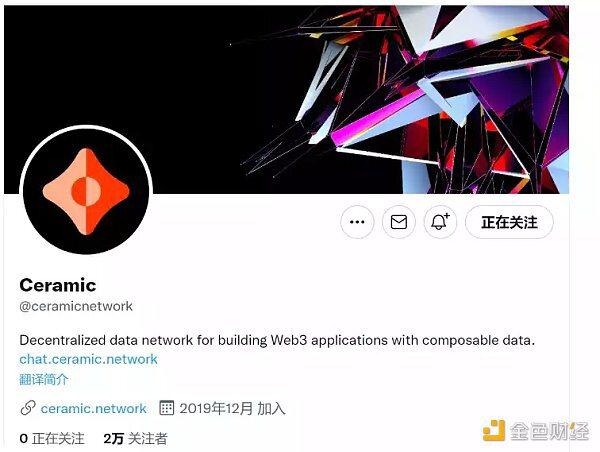Select the @ceramicnetwork handle text
The width and height of the screenshot is (600, 452).
[76, 306]
